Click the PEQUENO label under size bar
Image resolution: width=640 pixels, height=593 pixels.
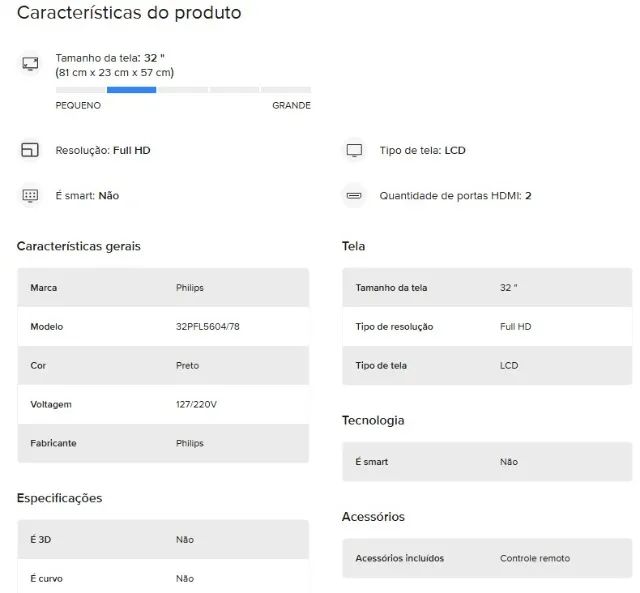[78, 105]
